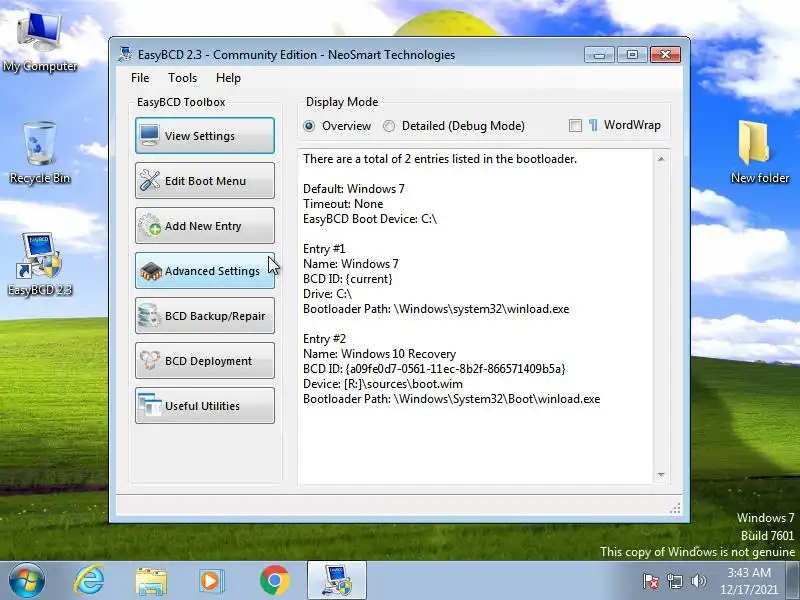Select the Recycle Bin desktop icon
The image size is (800, 600).
(40, 153)
